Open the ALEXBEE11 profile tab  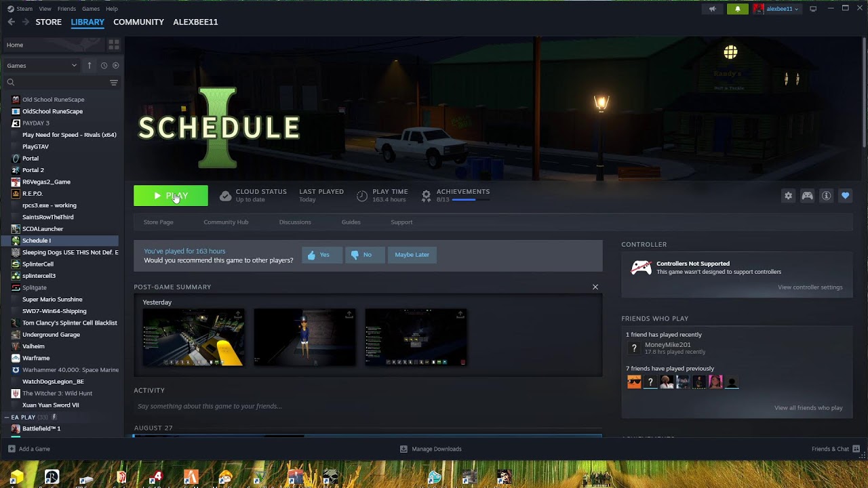coord(195,22)
